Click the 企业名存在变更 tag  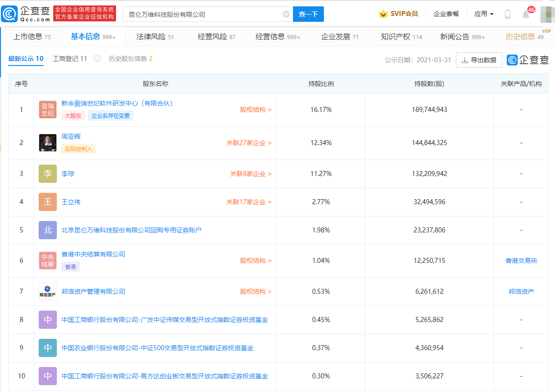[111, 116]
